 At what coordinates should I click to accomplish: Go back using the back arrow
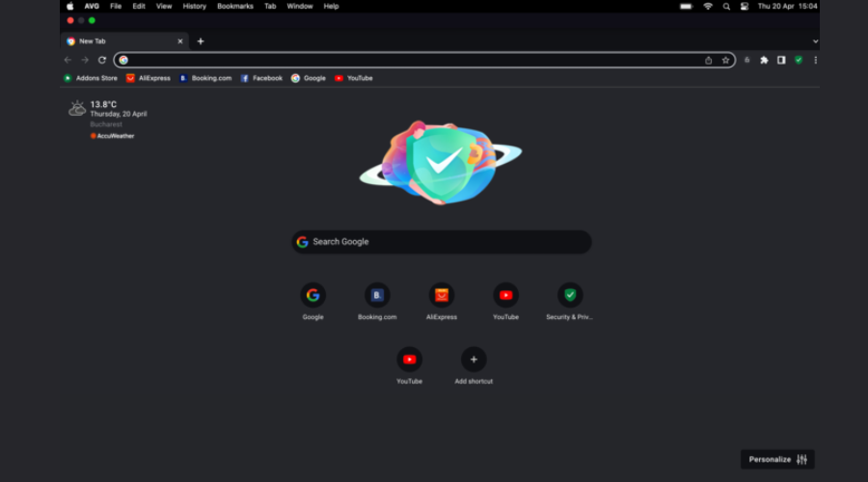pos(68,60)
